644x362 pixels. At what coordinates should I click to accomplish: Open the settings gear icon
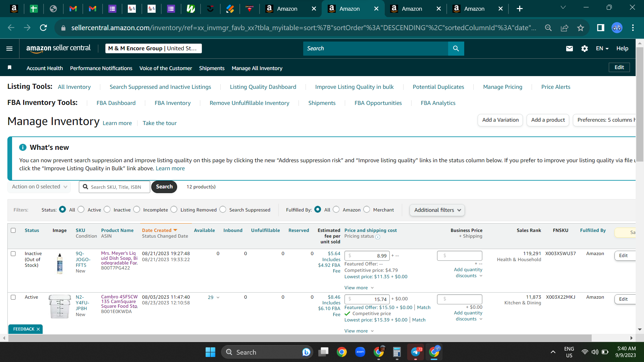pyautogui.click(x=585, y=49)
